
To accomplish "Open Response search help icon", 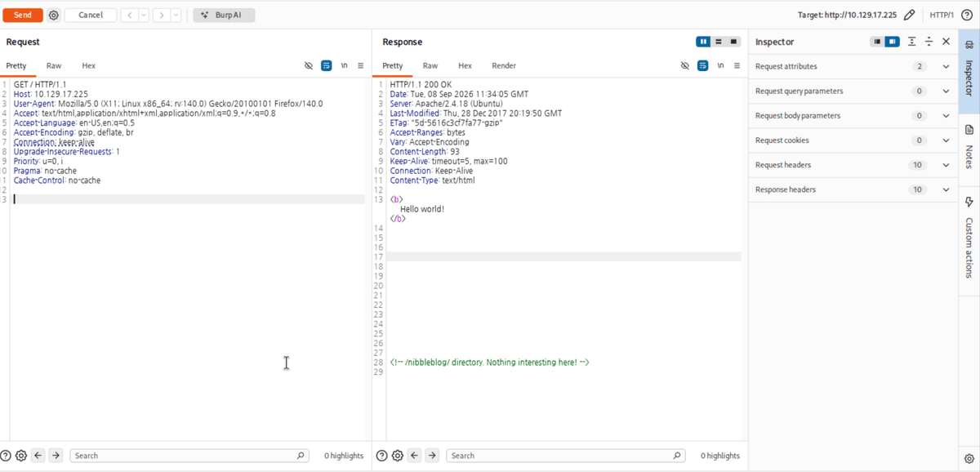I will pyautogui.click(x=381, y=456).
